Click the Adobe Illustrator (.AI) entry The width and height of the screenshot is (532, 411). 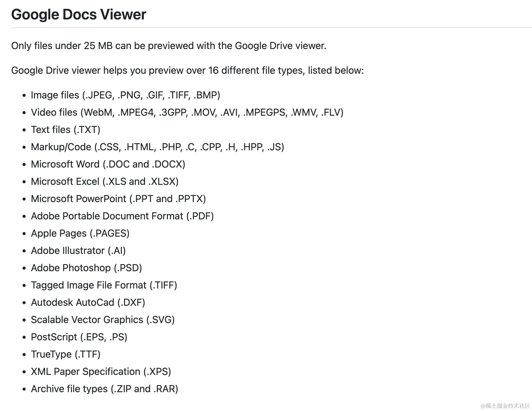pyautogui.click(x=78, y=251)
